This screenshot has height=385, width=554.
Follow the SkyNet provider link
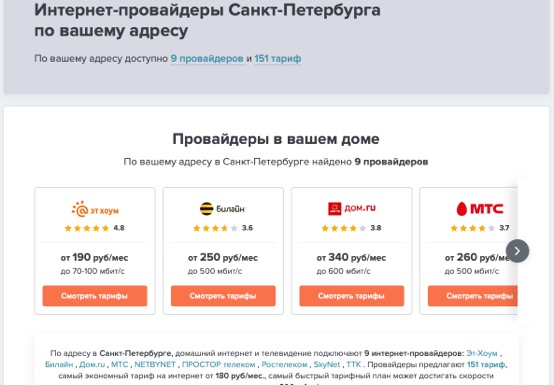pos(326,364)
